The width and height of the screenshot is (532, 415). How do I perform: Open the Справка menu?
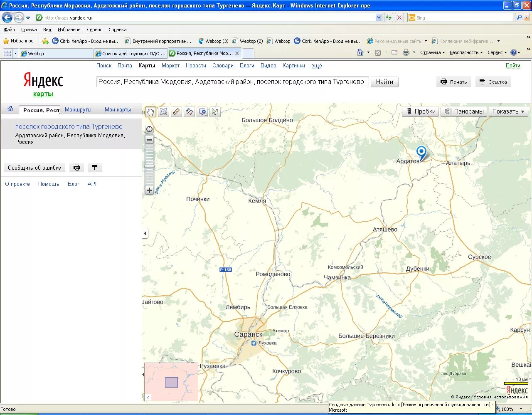(117, 30)
